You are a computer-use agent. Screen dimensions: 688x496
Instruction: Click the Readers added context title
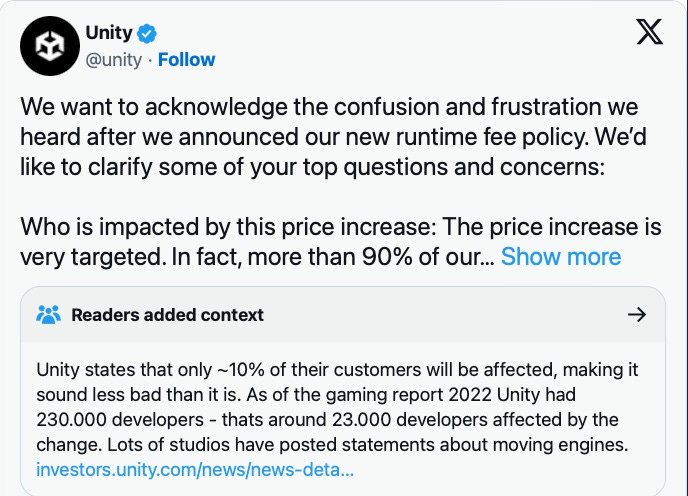tap(168, 315)
